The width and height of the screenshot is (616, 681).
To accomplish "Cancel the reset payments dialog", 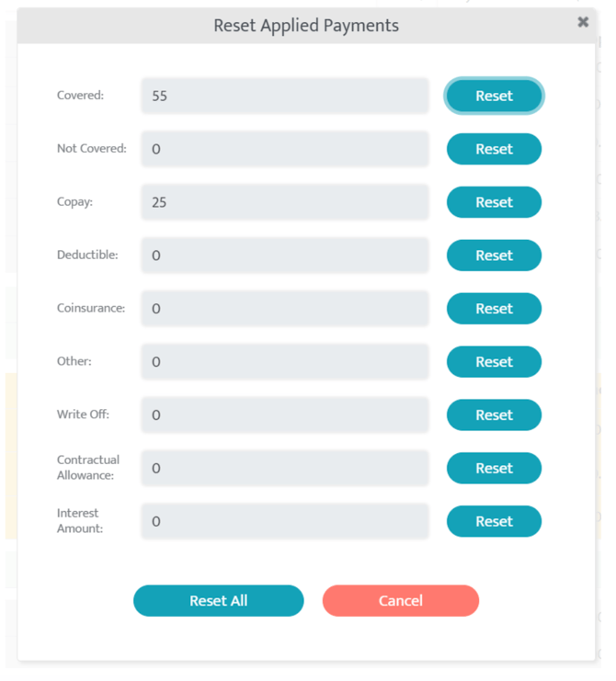I will [x=400, y=601].
